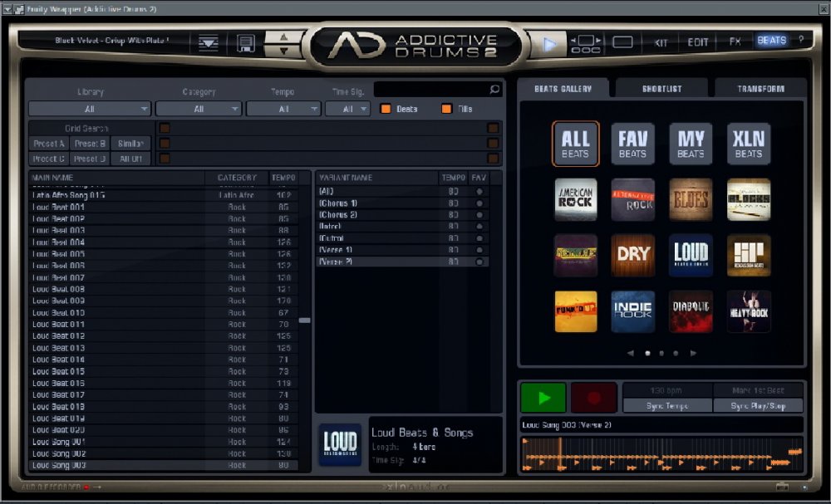Select Loud Beat 012 in the list
The height and width of the screenshot is (504, 831).
point(163,336)
